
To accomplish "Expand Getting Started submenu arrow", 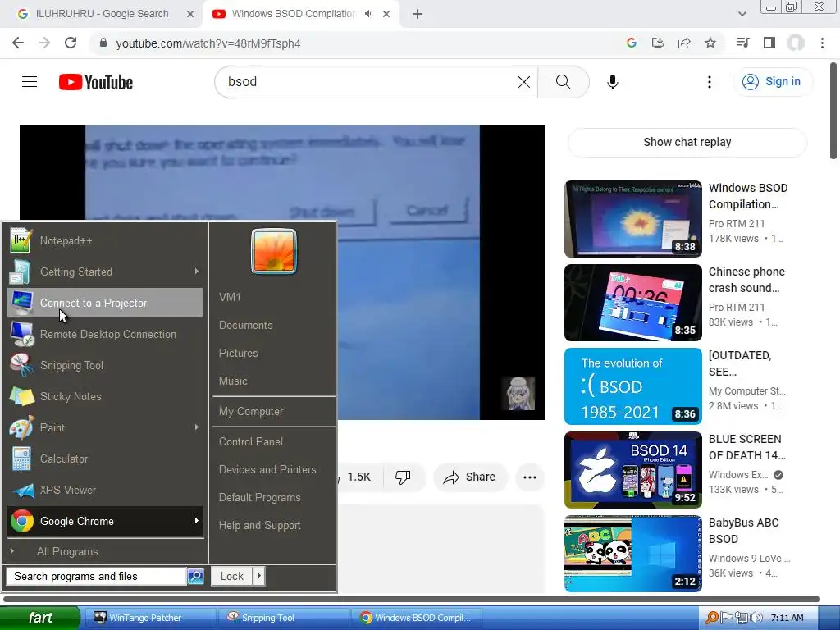I will point(197,272).
